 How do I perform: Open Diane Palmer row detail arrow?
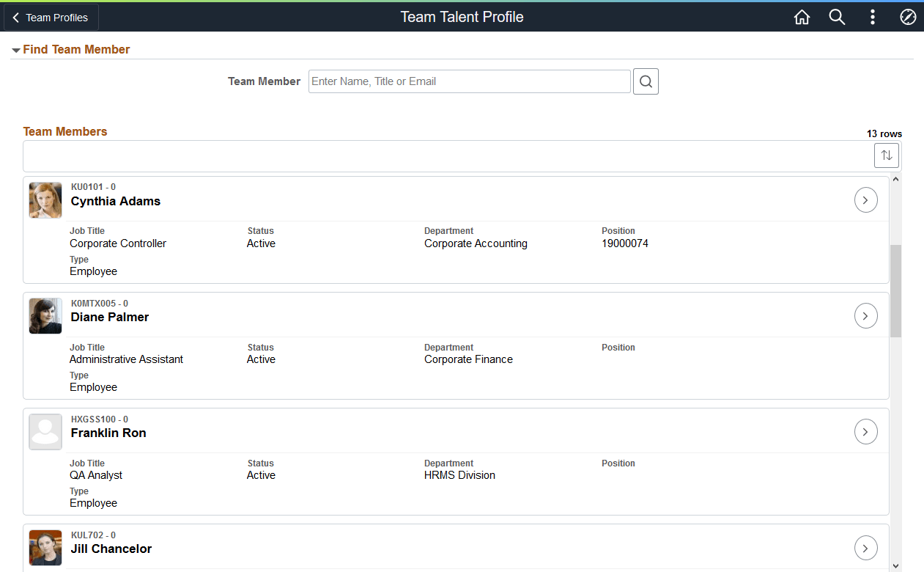click(x=866, y=315)
